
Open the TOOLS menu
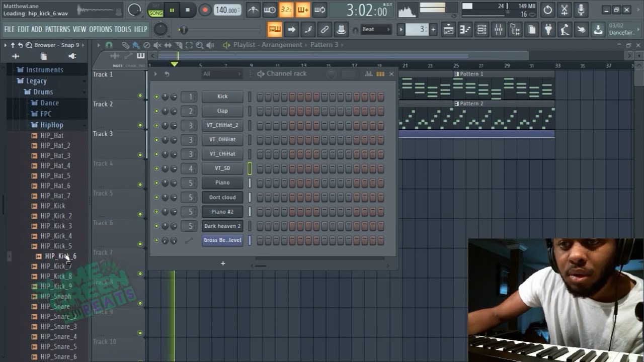point(123,30)
